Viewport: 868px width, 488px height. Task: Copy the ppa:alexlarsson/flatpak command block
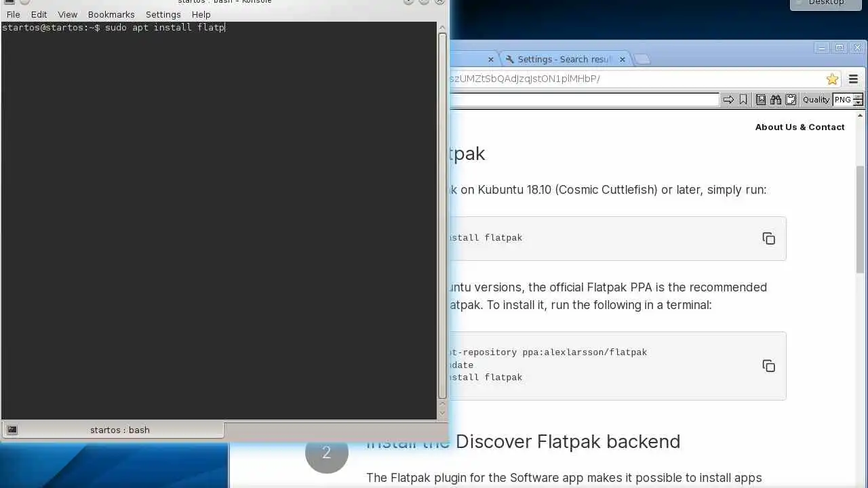[768, 366]
